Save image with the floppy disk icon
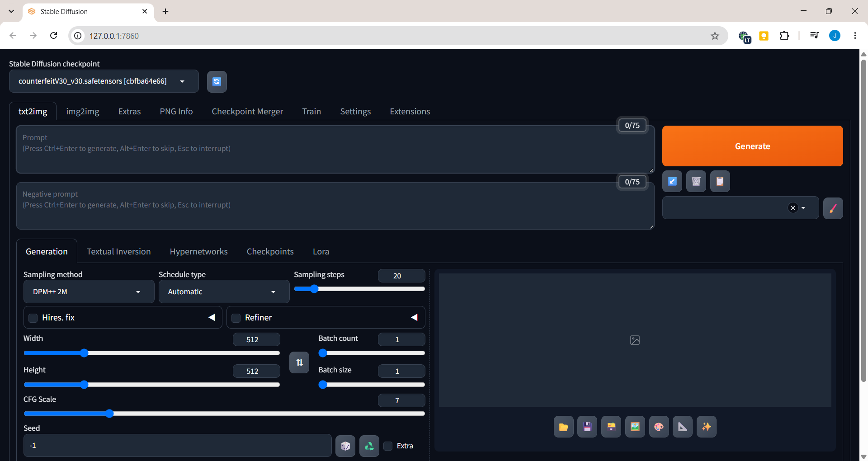Image resolution: width=868 pixels, height=461 pixels. click(x=587, y=427)
